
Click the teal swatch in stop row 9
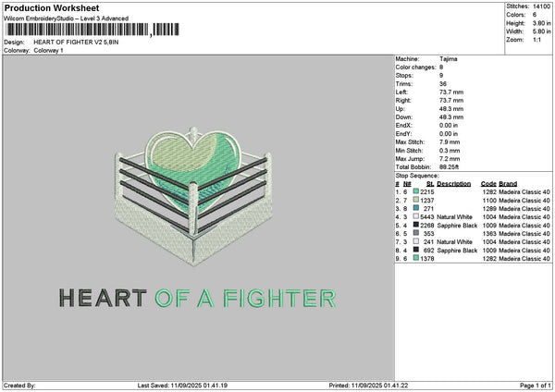416,258
